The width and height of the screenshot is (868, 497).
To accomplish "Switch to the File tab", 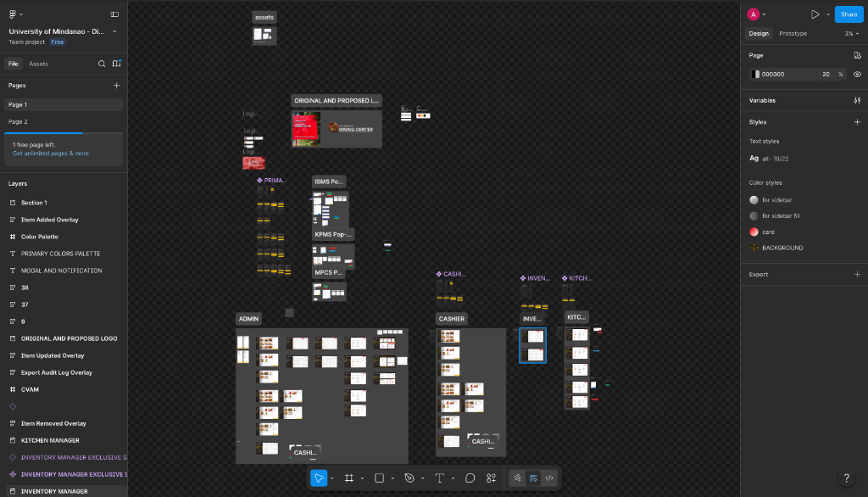I will (14, 64).
